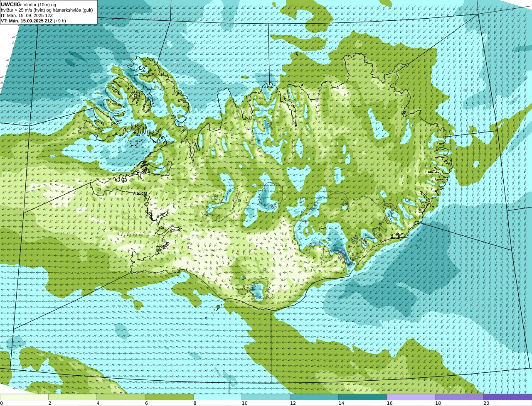This screenshot has height=406, width=532.
Task: Click the "2" label on the wind scale
Action: coord(50,403)
